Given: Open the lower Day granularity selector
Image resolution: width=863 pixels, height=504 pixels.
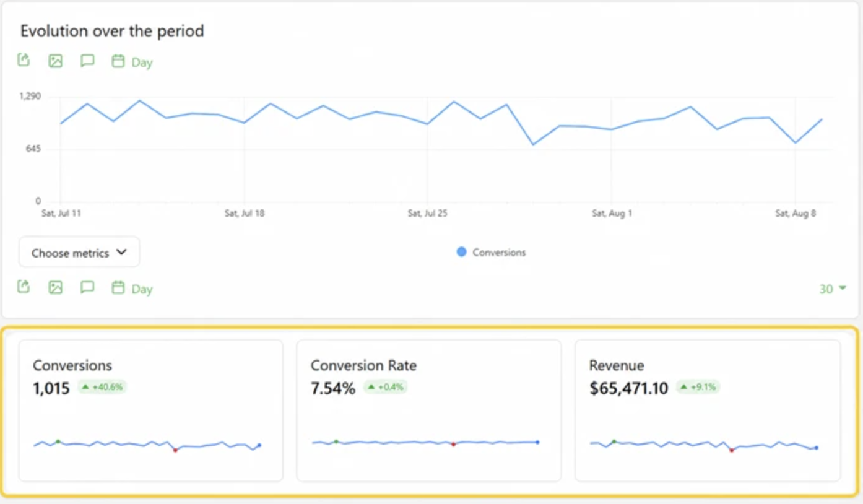Looking at the screenshot, I should coord(142,289).
